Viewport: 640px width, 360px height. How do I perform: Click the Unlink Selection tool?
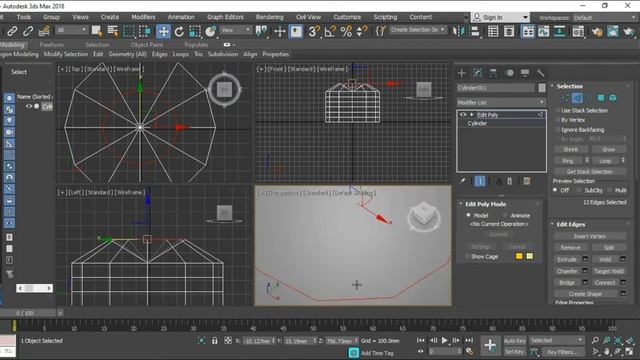point(28,31)
